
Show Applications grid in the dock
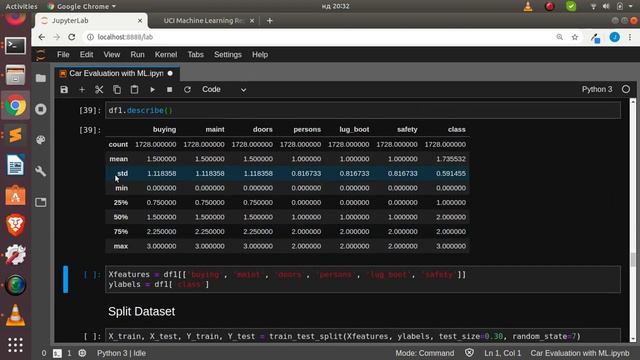pos(16,345)
